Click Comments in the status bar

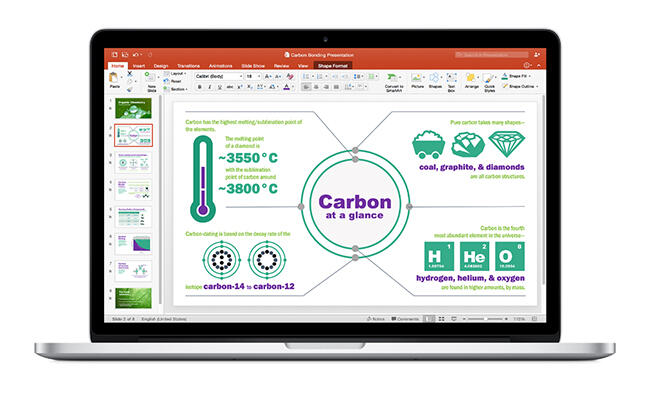click(x=405, y=319)
